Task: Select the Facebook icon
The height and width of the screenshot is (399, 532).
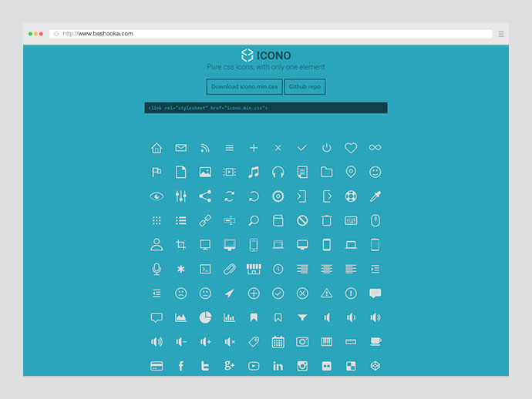Action: pyautogui.click(x=181, y=366)
